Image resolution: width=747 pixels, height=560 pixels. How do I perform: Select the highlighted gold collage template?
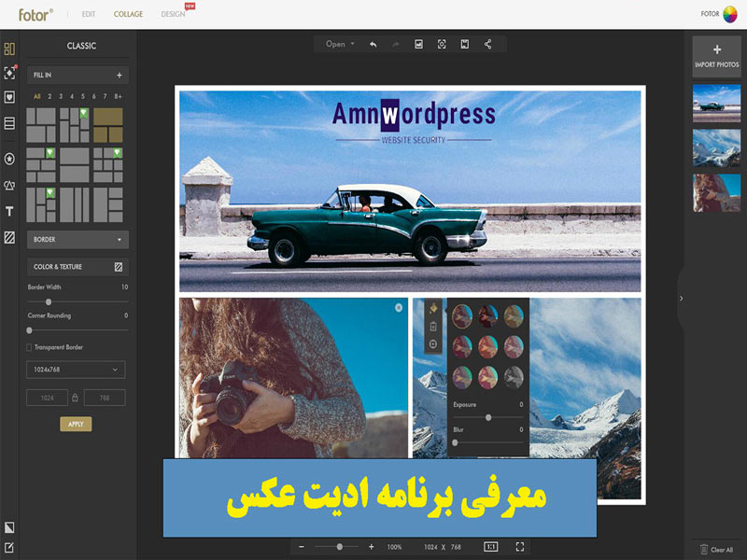coord(108,125)
